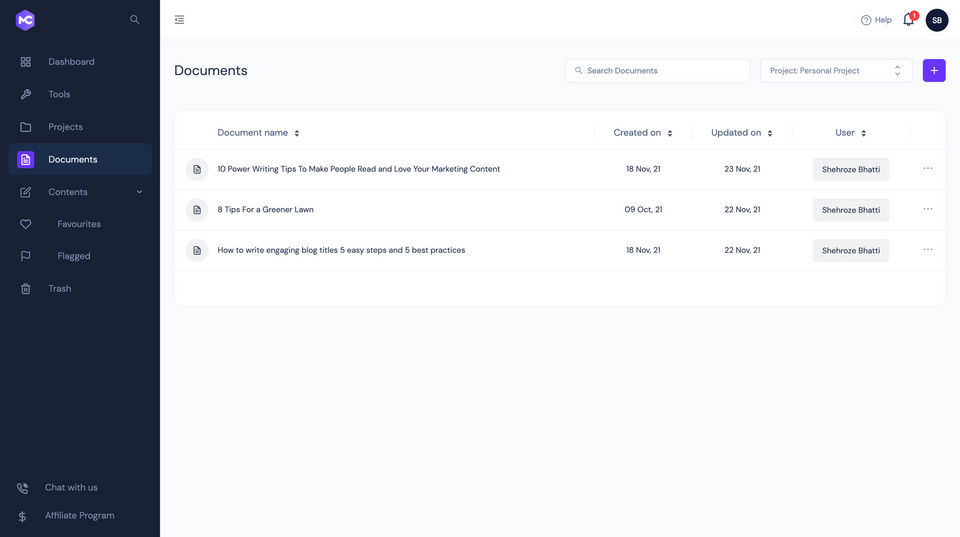Viewport: 960px width, 537px height.
Task: Click file icon of 8 Tips For a Greener Lawn
Action: coord(197,209)
